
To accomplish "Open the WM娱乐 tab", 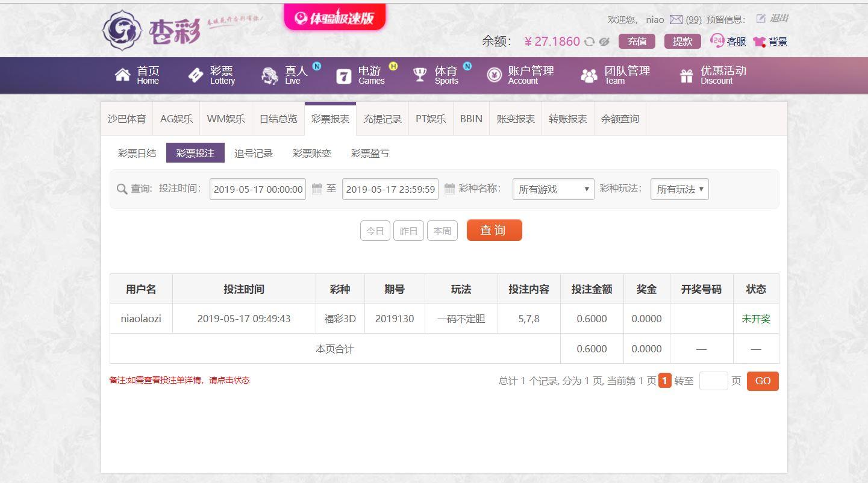I will 226,119.
